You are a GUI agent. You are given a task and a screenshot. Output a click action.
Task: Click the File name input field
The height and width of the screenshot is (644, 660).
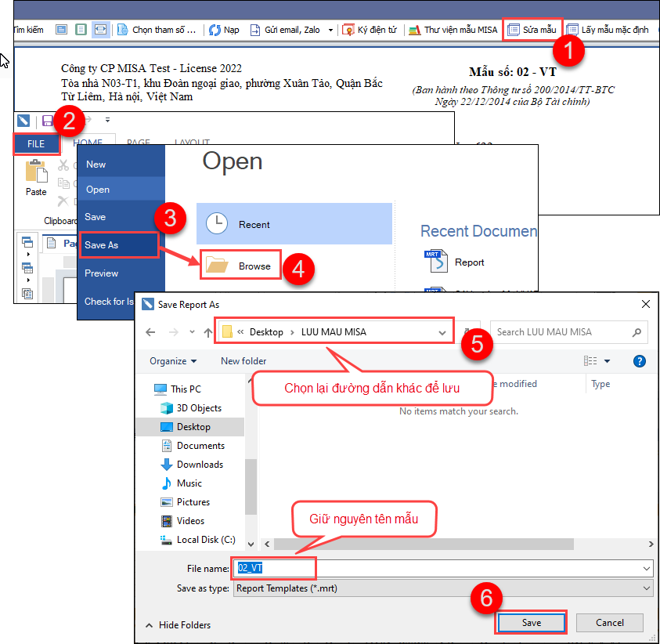pyautogui.click(x=438, y=568)
